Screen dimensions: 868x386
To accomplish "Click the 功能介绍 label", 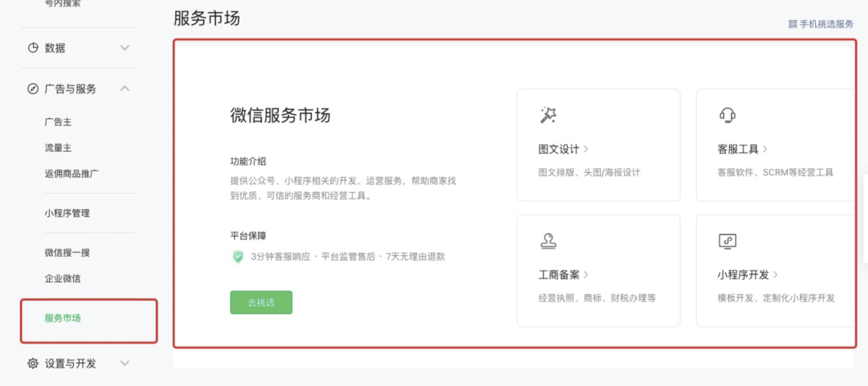I will [x=248, y=161].
